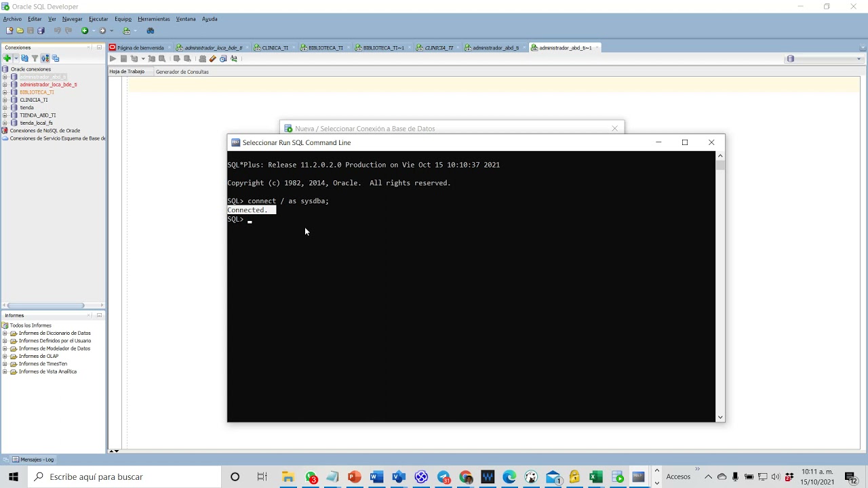Expand the CLINICIA_TI connection node
Screen dimensions: 868x488
5,100
